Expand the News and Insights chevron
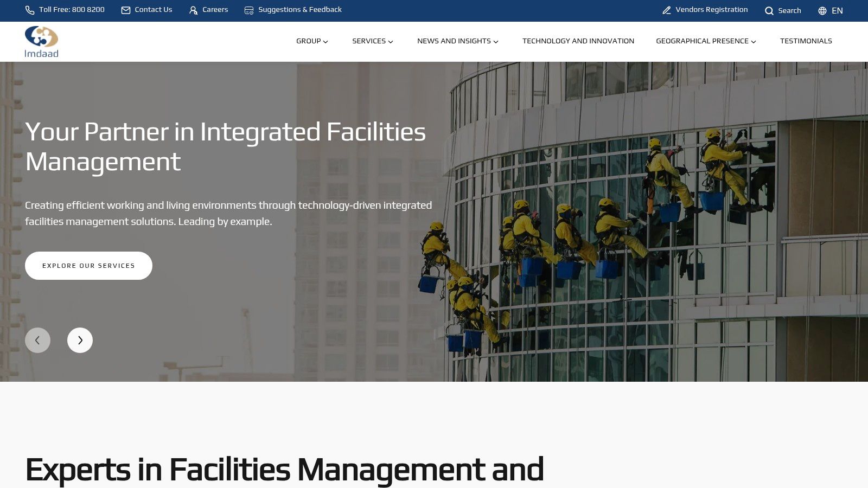 pyautogui.click(x=496, y=42)
